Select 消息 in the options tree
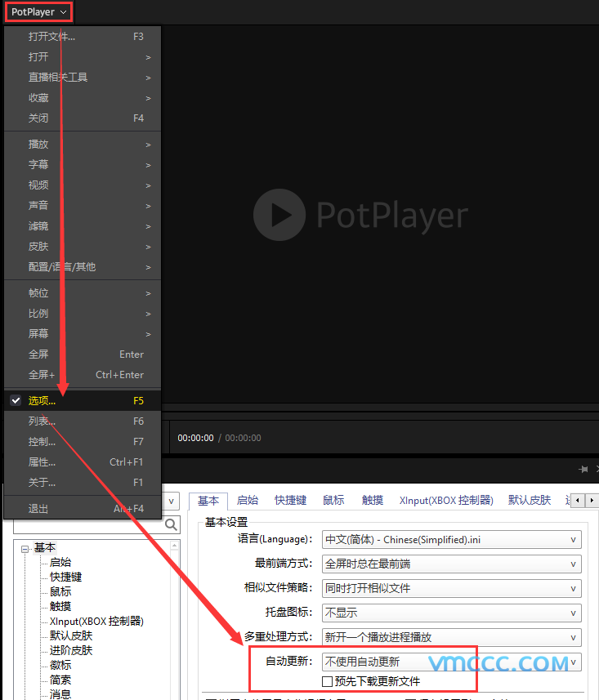 [x=60, y=694]
